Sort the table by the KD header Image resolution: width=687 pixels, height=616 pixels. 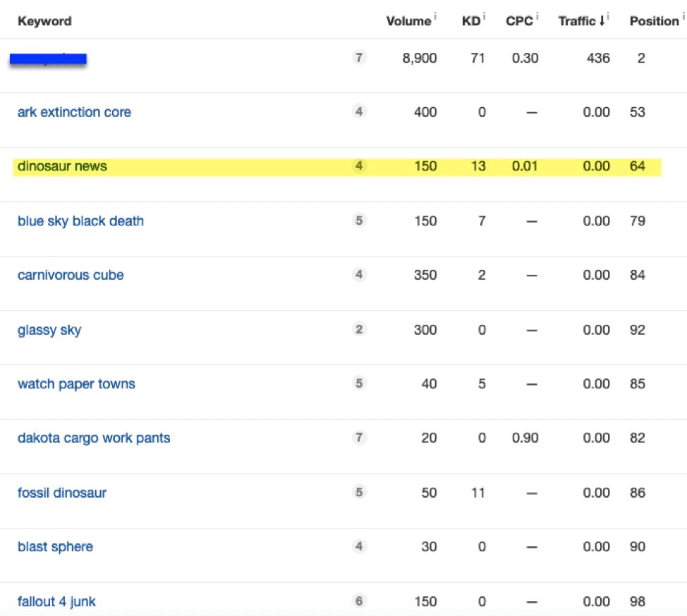tap(470, 21)
